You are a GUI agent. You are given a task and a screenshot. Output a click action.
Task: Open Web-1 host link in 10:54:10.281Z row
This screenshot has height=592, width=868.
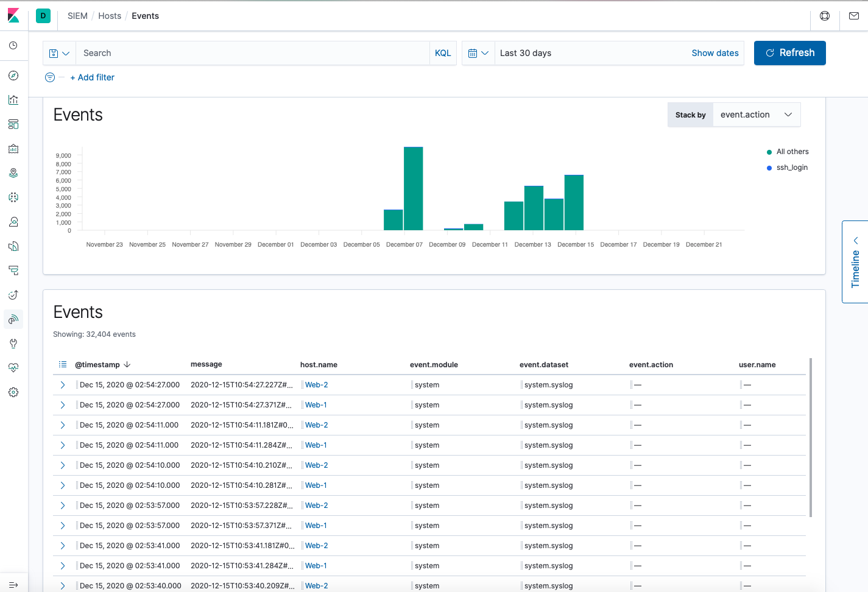click(x=316, y=485)
